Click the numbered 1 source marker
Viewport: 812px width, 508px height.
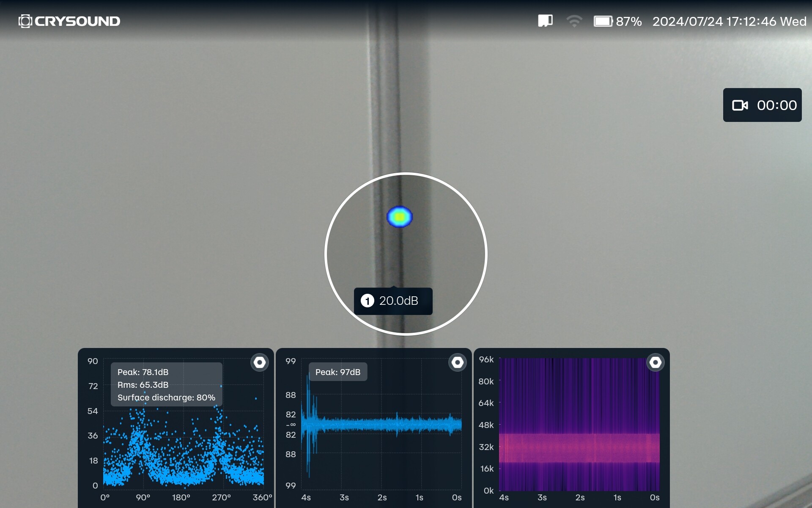[367, 301]
